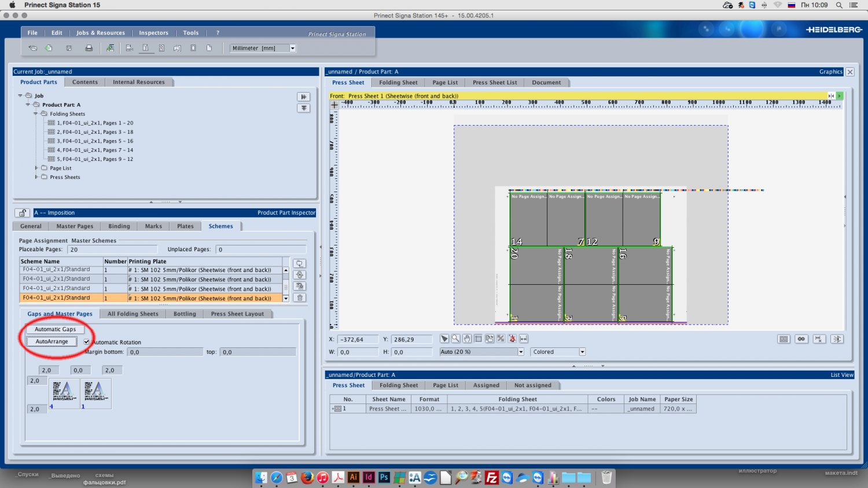Open the Millimeter [mm] units dropdown
The height and width of the screenshot is (488, 868).
click(x=293, y=49)
